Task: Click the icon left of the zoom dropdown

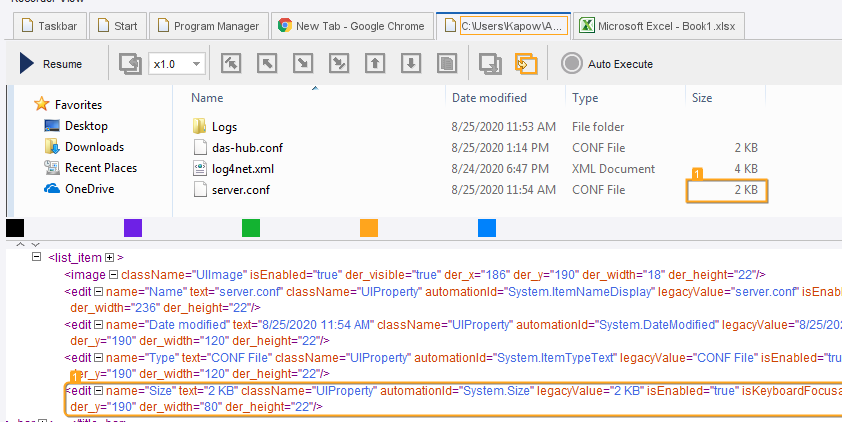Action: click(130, 64)
